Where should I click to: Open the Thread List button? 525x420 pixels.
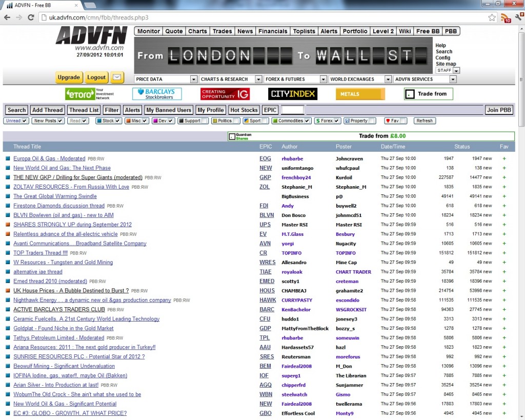pyautogui.click(x=84, y=110)
